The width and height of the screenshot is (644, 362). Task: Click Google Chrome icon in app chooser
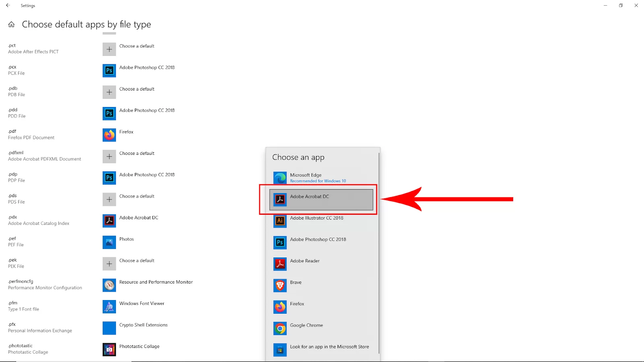pos(280,329)
